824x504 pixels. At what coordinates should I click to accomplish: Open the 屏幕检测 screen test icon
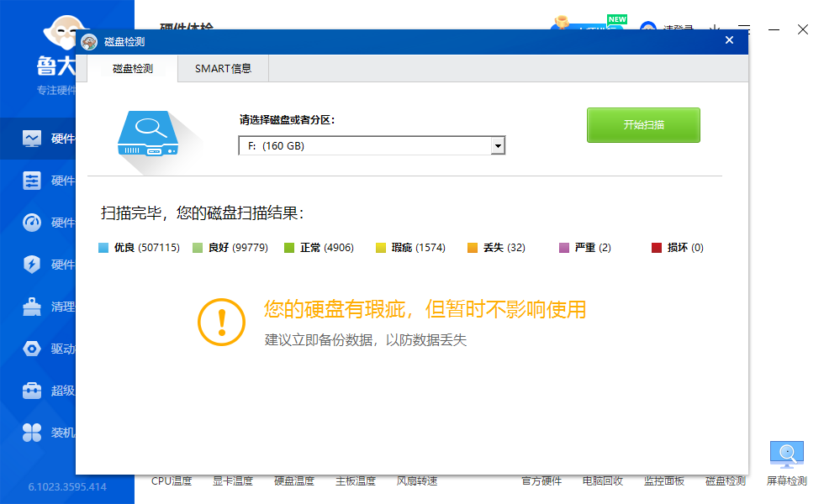[787, 455]
